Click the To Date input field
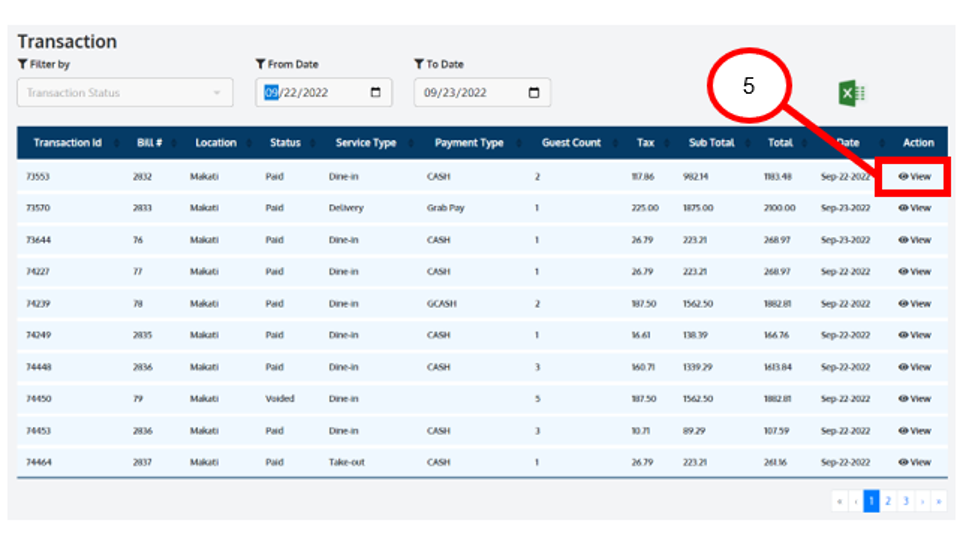Screen dimensions: 960x536 point(482,92)
